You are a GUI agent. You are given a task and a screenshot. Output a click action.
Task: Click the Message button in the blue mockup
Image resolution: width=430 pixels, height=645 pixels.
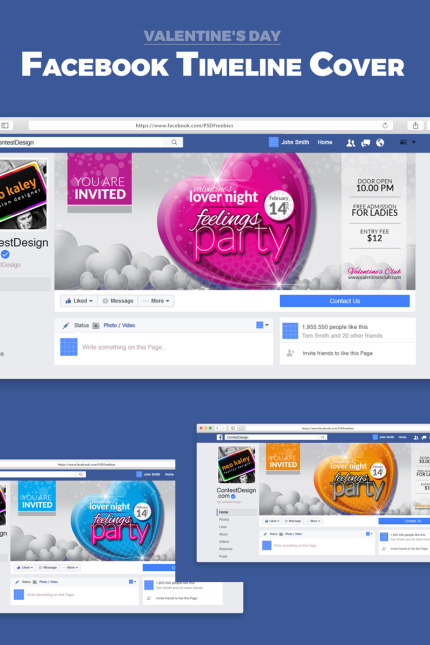[48, 568]
